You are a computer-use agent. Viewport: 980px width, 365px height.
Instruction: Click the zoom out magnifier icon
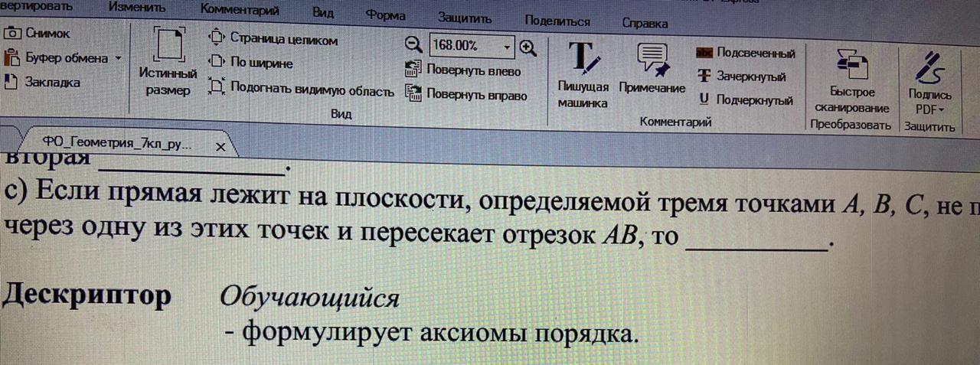(x=413, y=46)
